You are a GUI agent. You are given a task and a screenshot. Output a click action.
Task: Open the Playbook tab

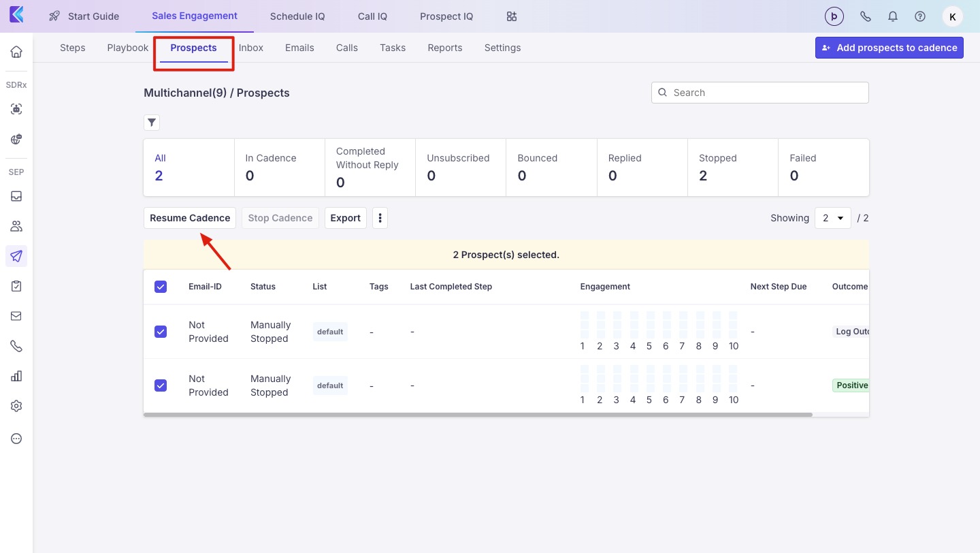pyautogui.click(x=128, y=48)
